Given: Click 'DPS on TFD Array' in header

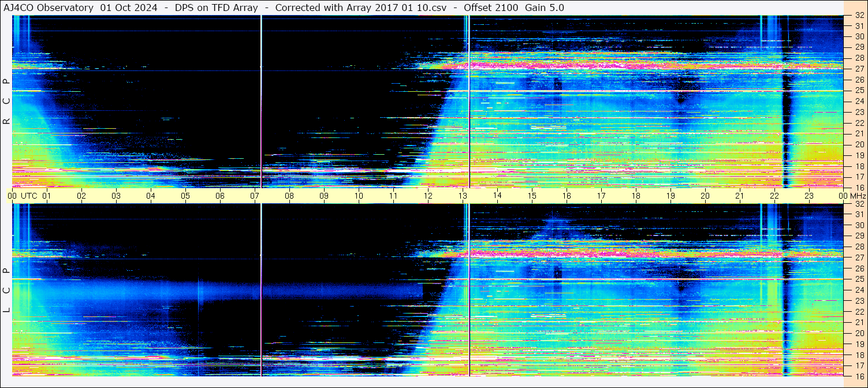Looking at the screenshot, I should [216, 8].
